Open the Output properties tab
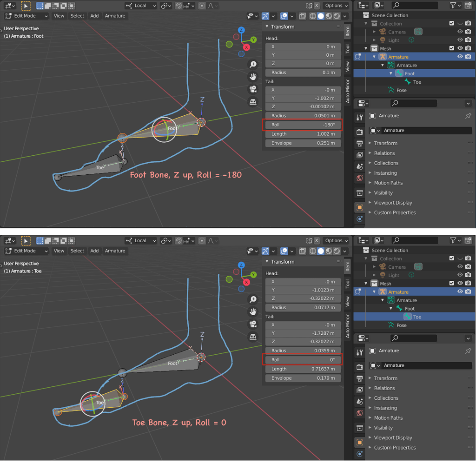Image resolution: width=476 pixels, height=470 pixels. (359, 142)
